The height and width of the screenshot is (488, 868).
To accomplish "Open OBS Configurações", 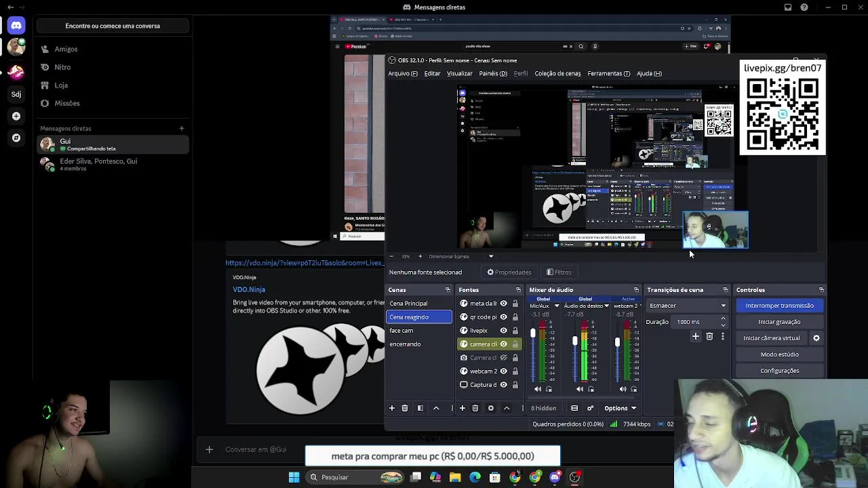I will click(780, 371).
